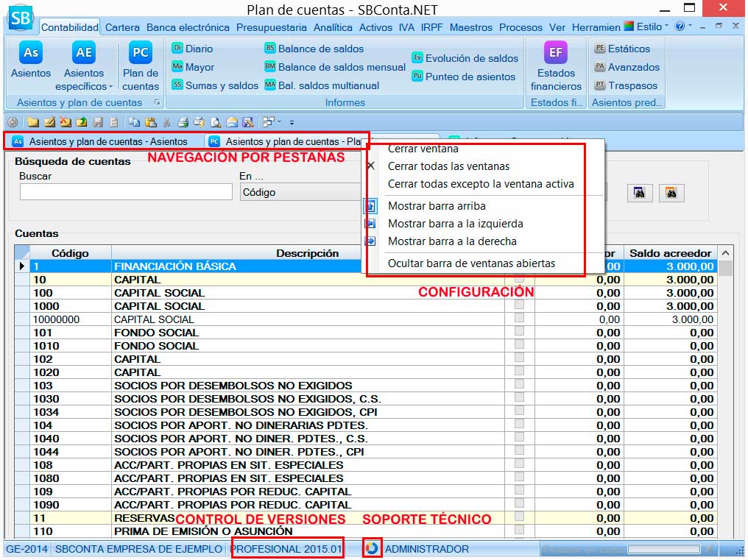Select 'Cerrar todas las ventanas' menu item
The image size is (748, 560).
[x=448, y=166]
